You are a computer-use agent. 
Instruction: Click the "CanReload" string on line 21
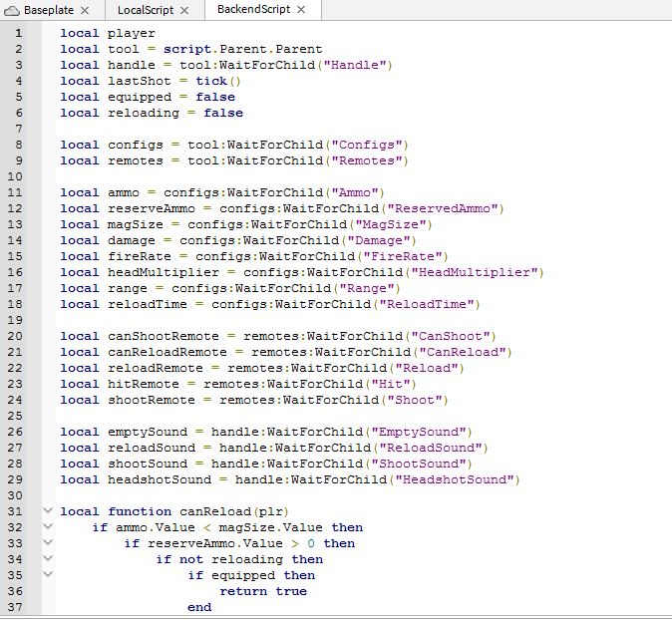point(463,352)
